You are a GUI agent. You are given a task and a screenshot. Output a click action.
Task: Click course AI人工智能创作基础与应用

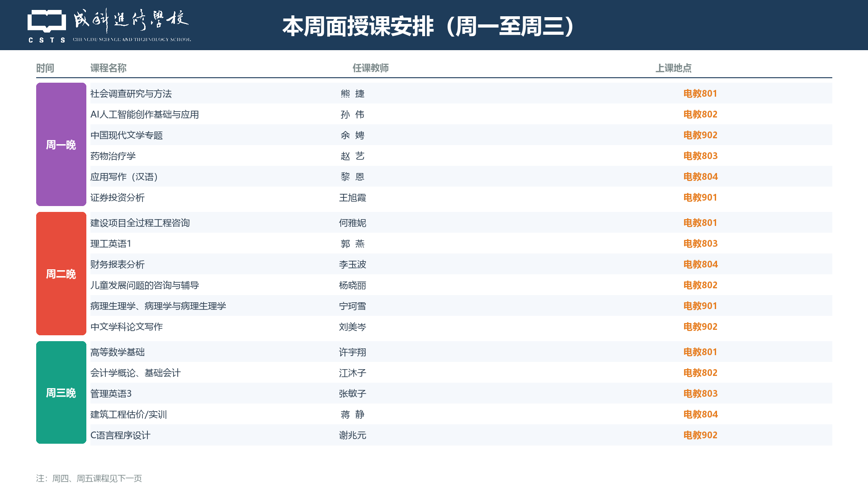click(145, 114)
